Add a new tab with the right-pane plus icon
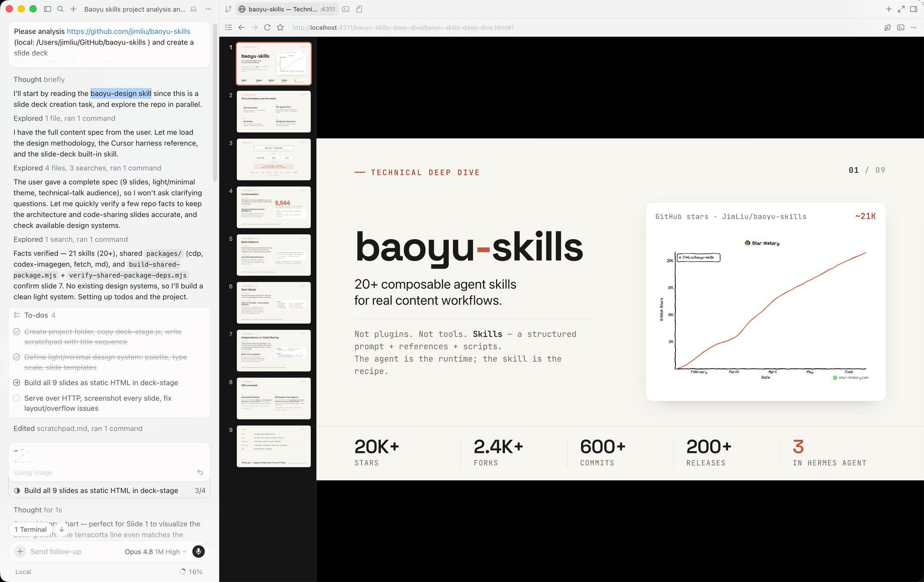The image size is (924, 582). point(888,9)
